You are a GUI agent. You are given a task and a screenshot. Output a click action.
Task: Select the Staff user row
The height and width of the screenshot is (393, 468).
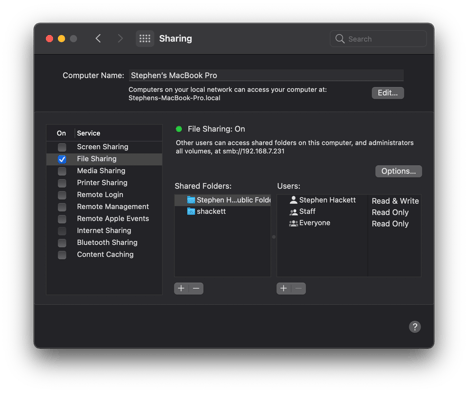tap(349, 212)
